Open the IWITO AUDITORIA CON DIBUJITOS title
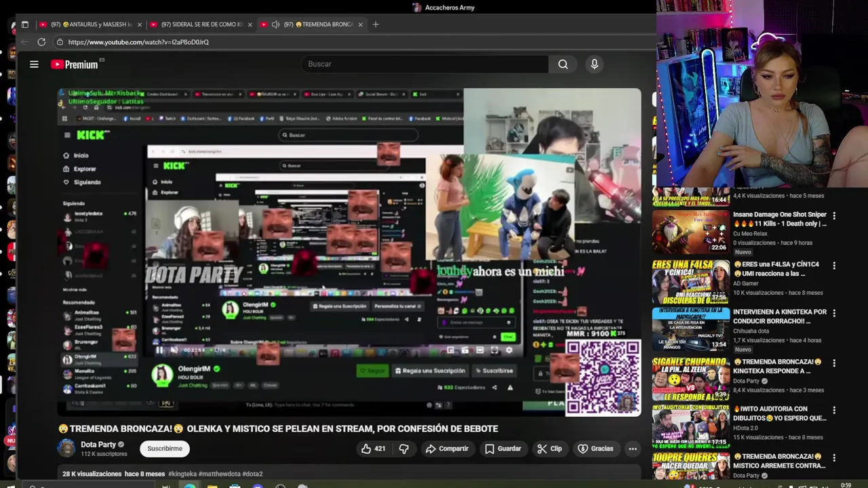 [780, 413]
